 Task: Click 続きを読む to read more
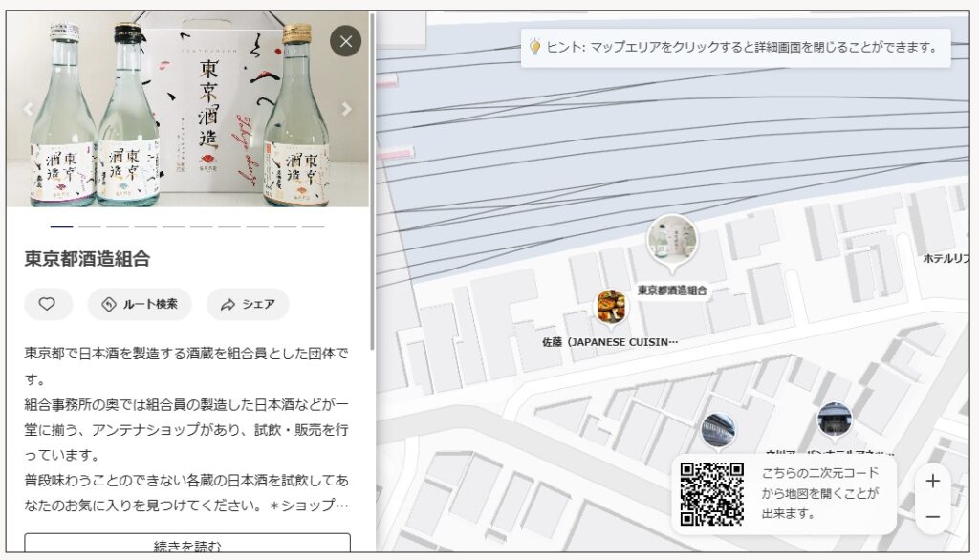(187, 543)
